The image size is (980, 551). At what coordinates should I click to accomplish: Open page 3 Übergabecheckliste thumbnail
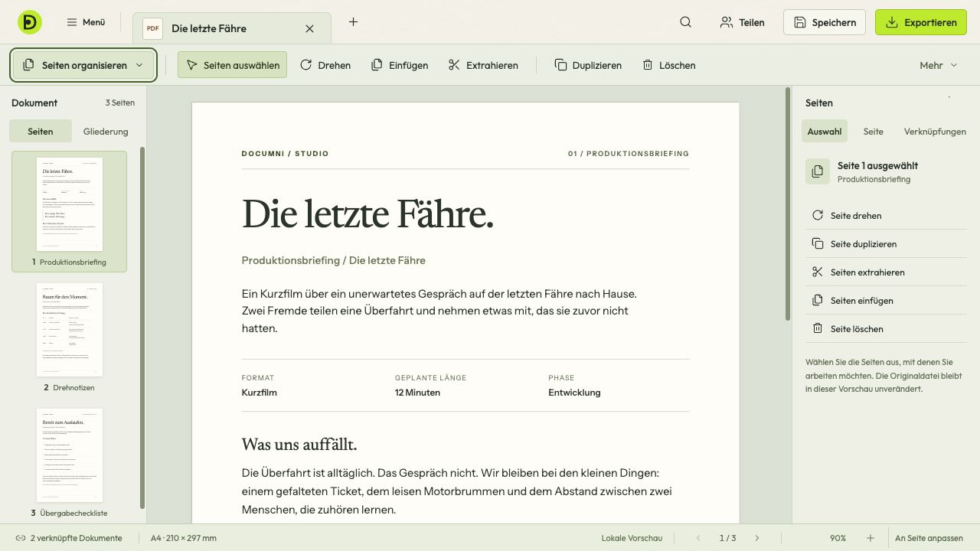point(70,462)
